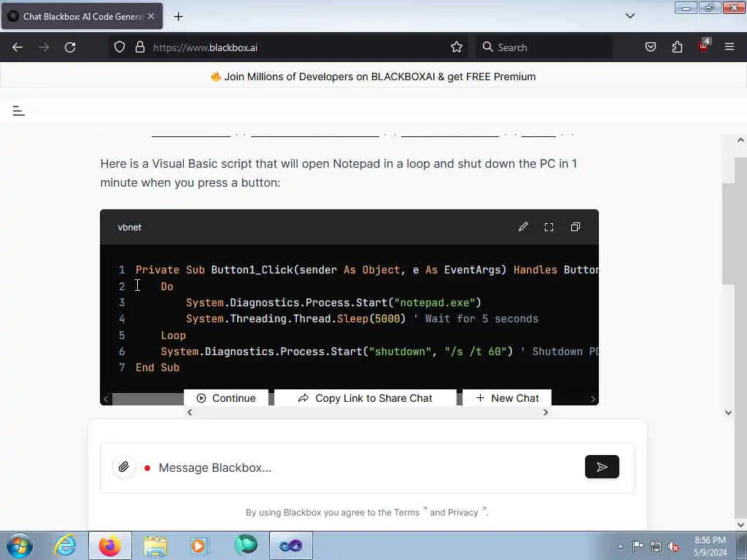
Task: Open the Firefox hamburger application menu
Action: (x=729, y=47)
